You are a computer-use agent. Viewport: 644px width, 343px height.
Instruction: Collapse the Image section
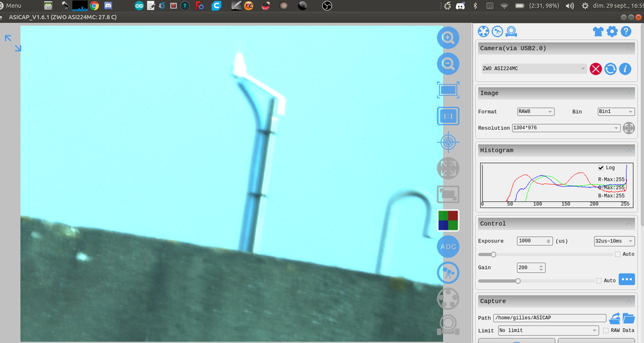tap(629, 93)
